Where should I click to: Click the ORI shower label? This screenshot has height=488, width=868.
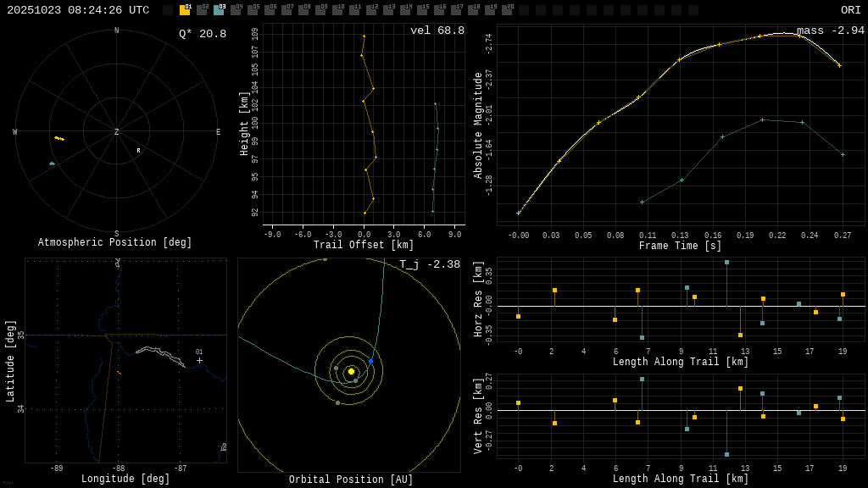tap(850, 10)
